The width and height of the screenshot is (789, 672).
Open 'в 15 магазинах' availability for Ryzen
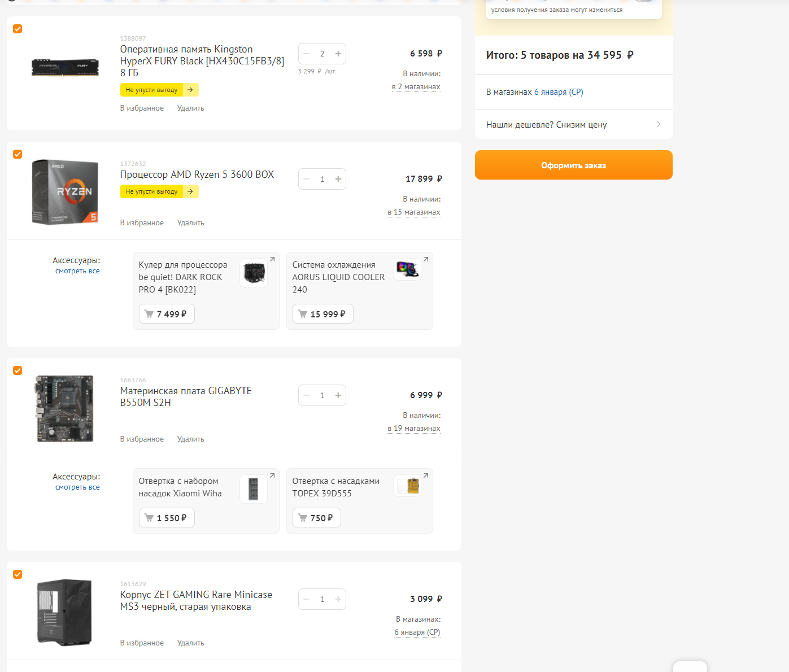[414, 212]
